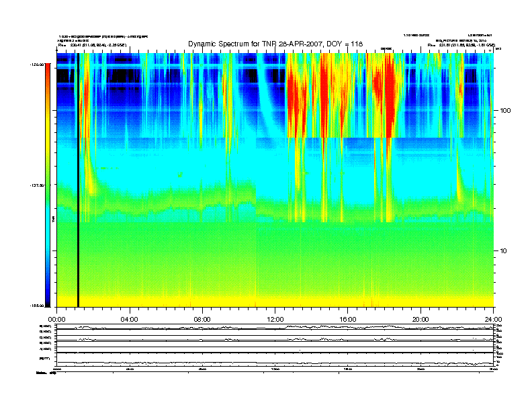Click the bottom line plot panel below the spectrogram
Screen dimensions: 532x411
[x=275, y=359]
